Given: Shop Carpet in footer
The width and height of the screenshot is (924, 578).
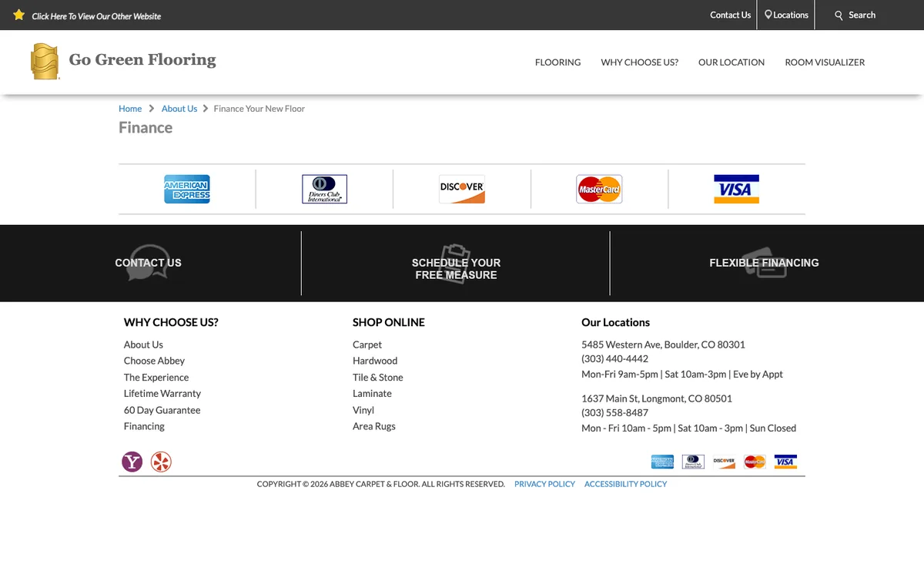Looking at the screenshot, I should point(367,344).
